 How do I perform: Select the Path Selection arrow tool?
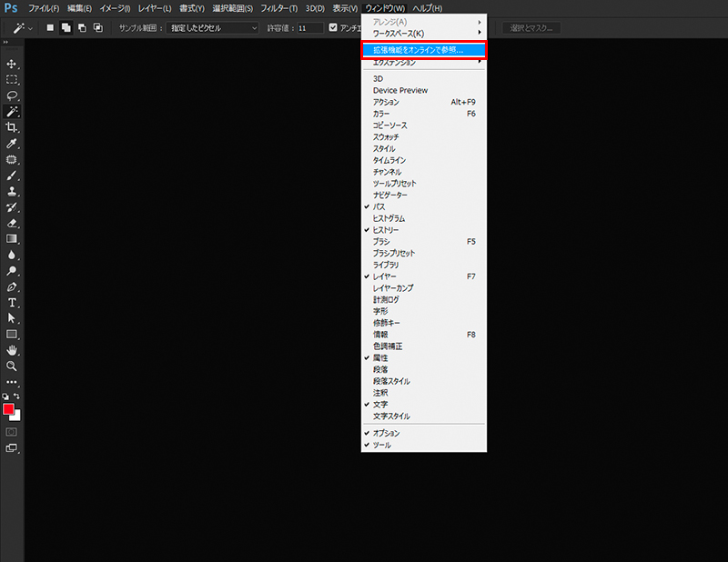coord(12,318)
